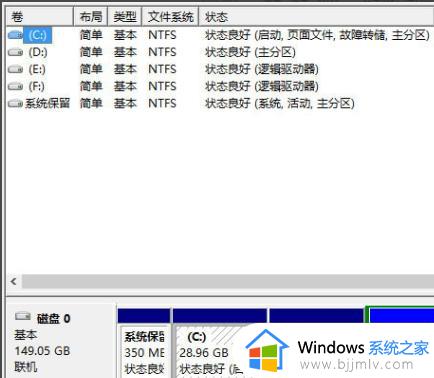Click 简单 layout cell in 系统保留 row
The image size is (434, 378).
(91, 103)
